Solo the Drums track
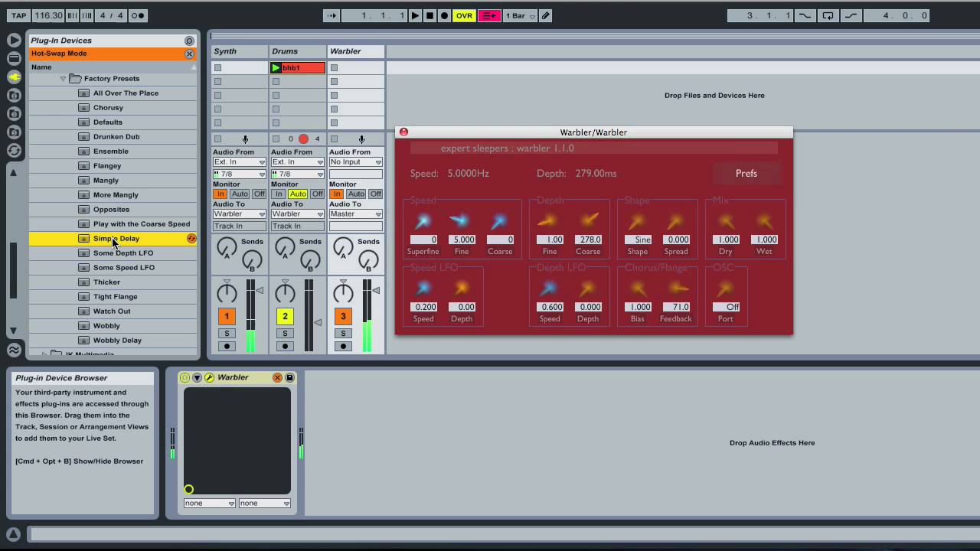 pos(285,334)
